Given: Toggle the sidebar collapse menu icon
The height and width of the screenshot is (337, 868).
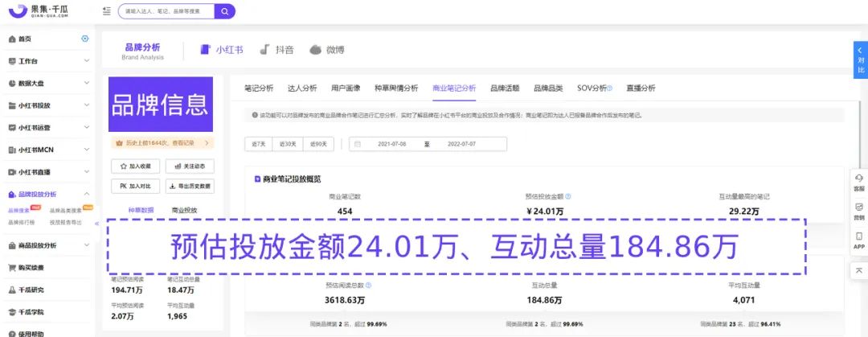Looking at the screenshot, I should 108,11.
